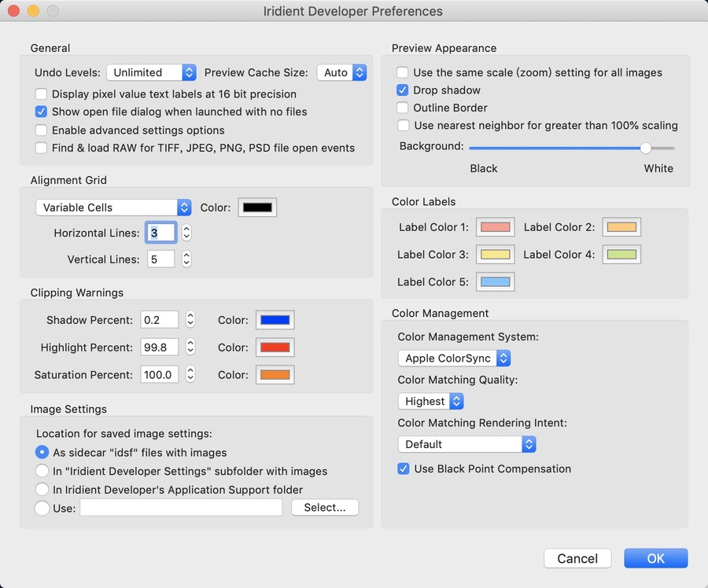
Task: Select Iridient Developer Settings subfolder radio option
Action: pyautogui.click(x=42, y=471)
